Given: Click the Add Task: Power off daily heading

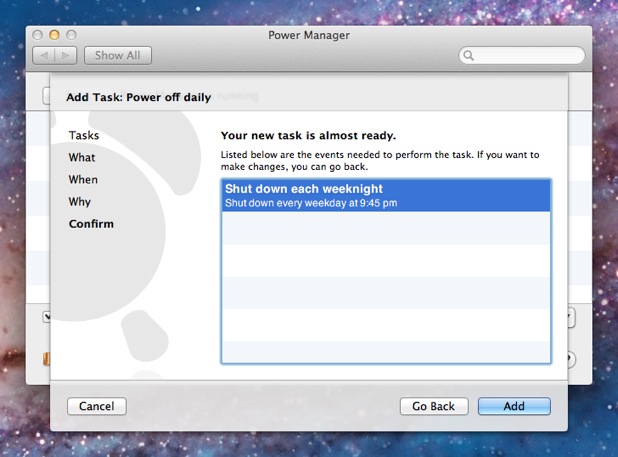Looking at the screenshot, I should (139, 97).
